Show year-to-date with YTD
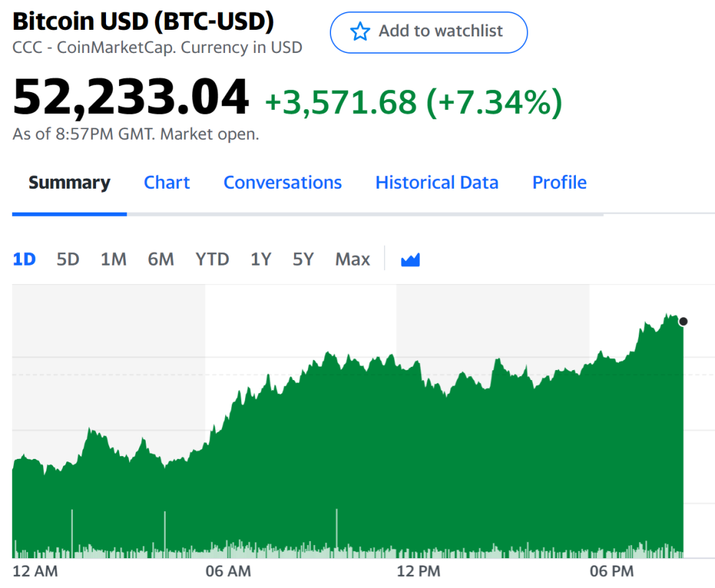This screenshot has width=715, height=588. (213, 259)
